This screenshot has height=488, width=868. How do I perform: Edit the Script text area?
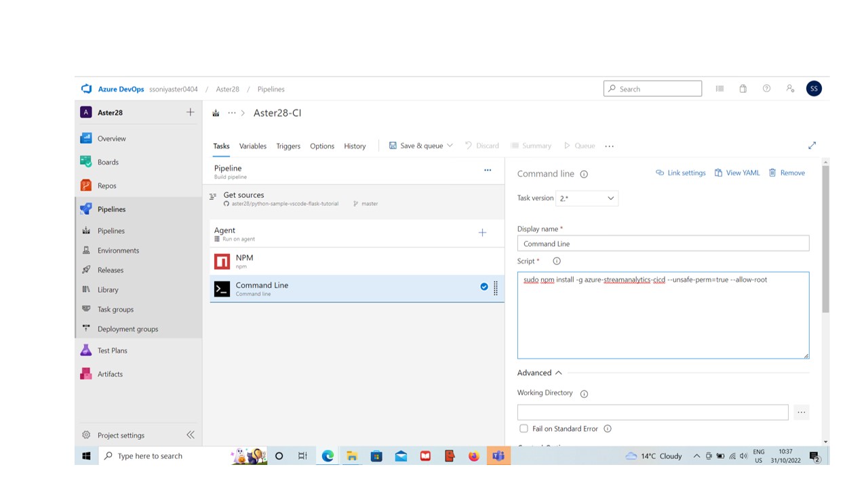pyautogui.click(x=663, y=315)
